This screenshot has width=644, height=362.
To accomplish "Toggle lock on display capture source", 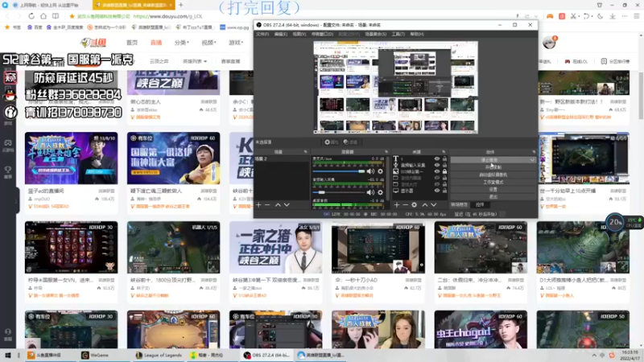I will [x=444, y=191].
